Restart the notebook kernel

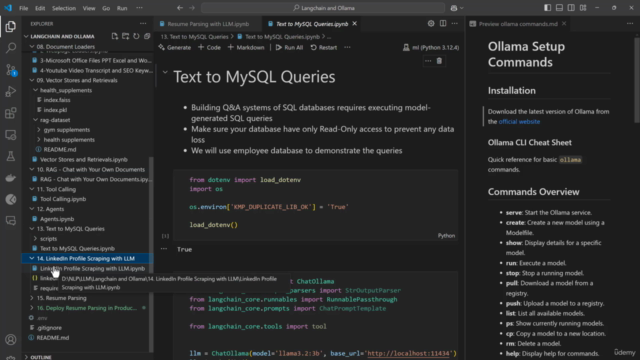(324, 47)
